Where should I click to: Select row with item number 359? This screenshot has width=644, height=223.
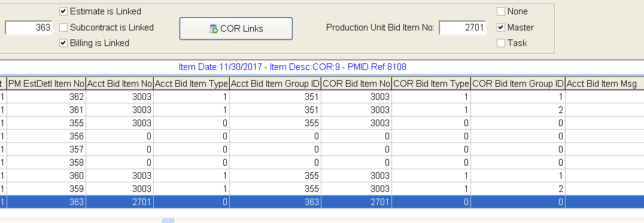click(322, 188)
